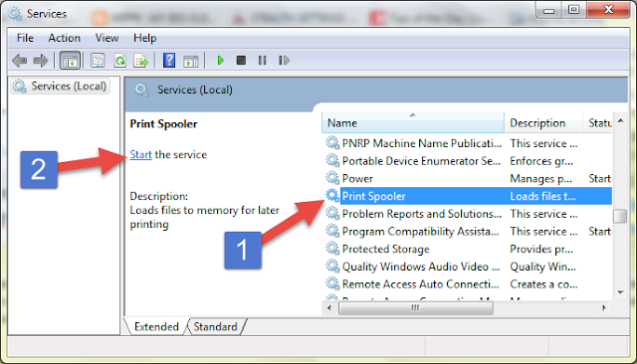637x364 pixels.
Task: Click gear icon beside Remote Access Auto
Action: pos(332,283)
